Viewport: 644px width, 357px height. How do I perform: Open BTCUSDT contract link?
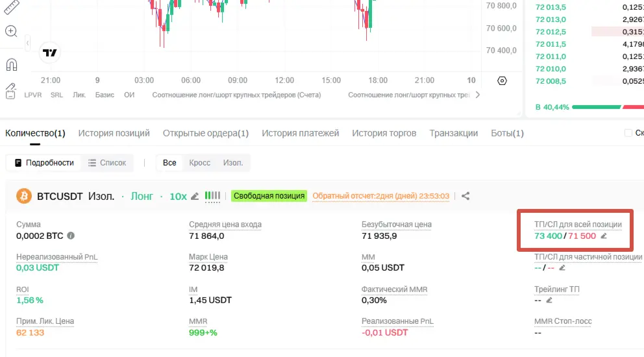pos(60,197)
